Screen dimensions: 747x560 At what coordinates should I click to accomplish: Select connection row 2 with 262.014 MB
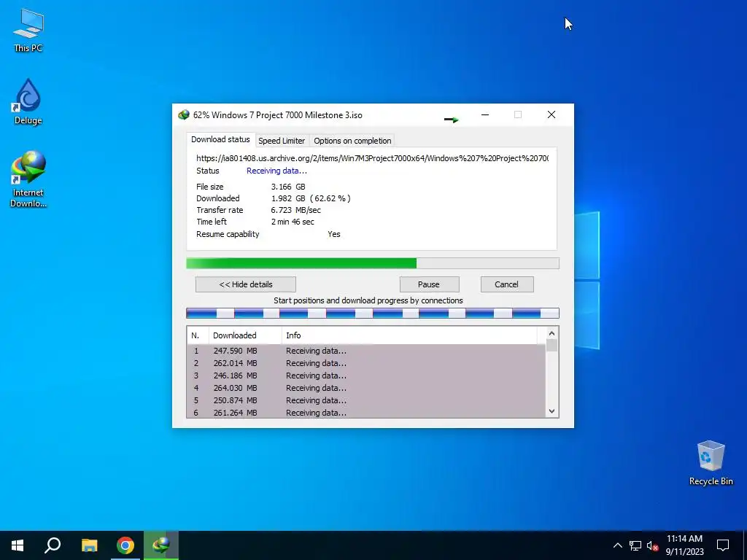click(366, 363)
